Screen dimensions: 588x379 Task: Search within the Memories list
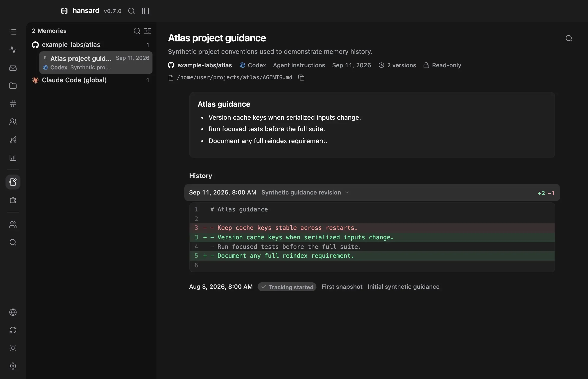click(137, 31)
